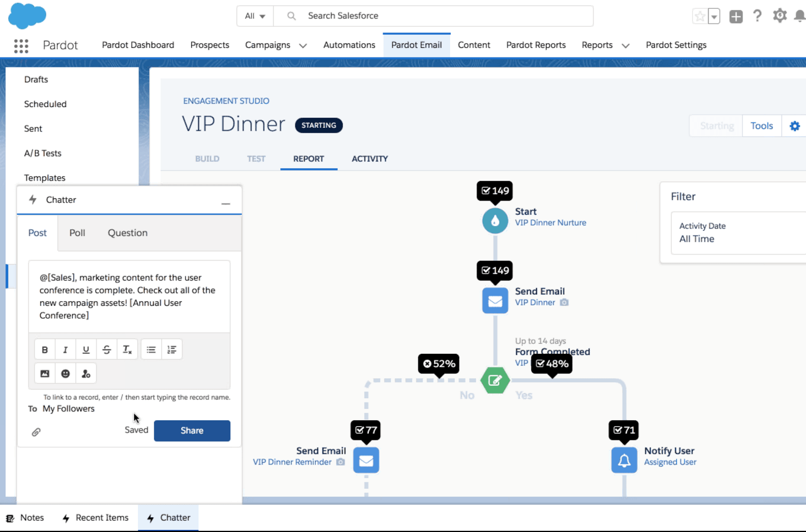Open the emoji picker
This screenshot has width=806, height=532.
click(65, 373)
